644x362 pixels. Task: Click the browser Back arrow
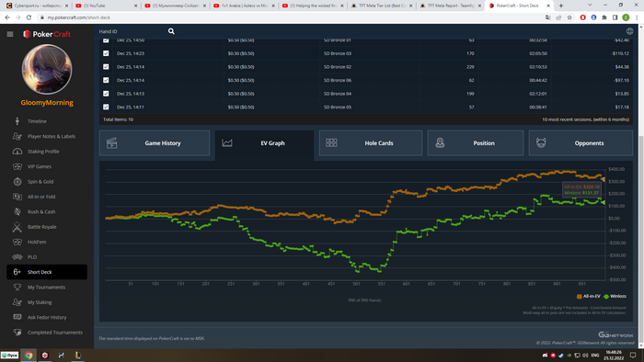tap(7, 17)
